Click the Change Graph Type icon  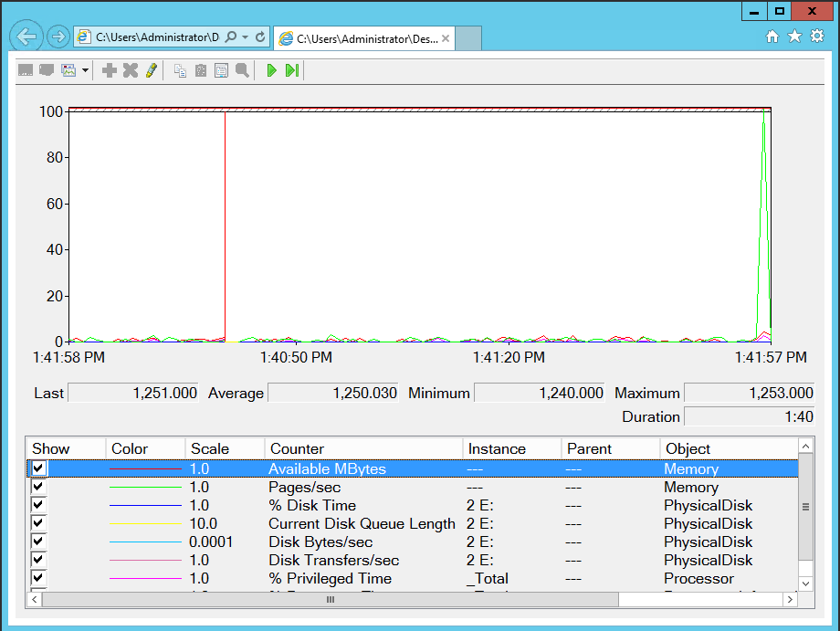[x=68, y=70]
